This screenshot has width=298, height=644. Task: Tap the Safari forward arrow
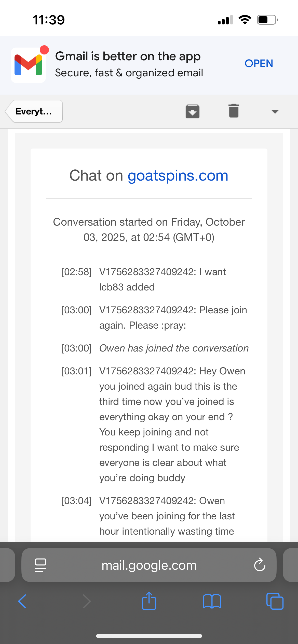click(87, 601)
